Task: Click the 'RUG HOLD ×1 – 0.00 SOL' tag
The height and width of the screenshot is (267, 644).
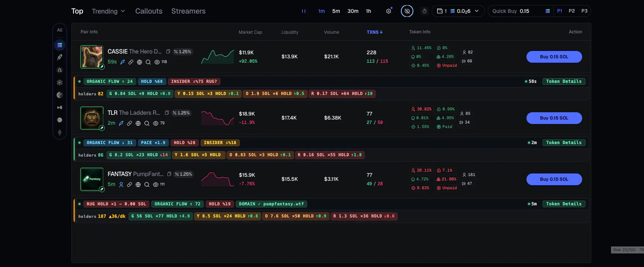Action: (116, 204)
